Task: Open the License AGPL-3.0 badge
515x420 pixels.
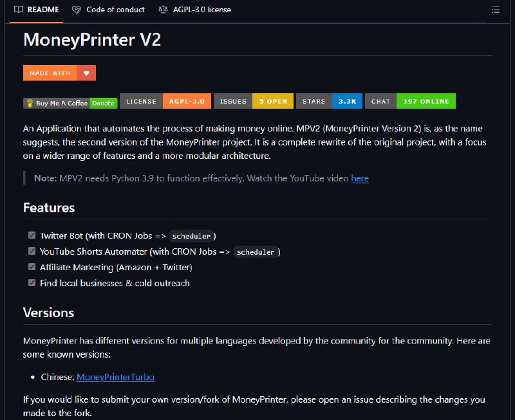Action: (x=165, y=101)
